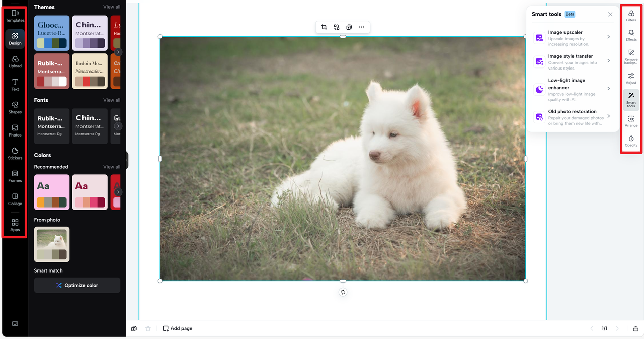The height and width of the screenshot is (339, 644).
Task: Open the Frames panel
Action: coord(15,176)
